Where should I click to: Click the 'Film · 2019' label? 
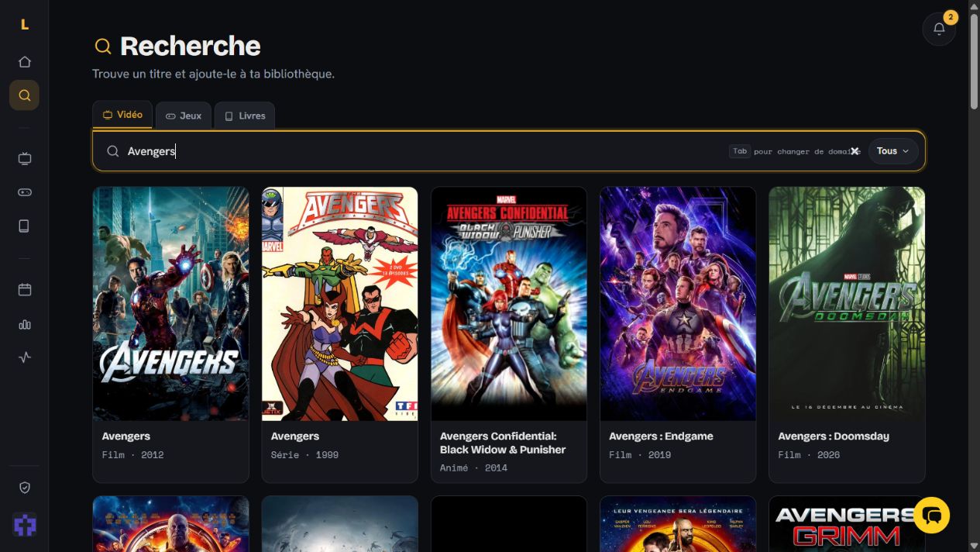[x=640, y=455]
